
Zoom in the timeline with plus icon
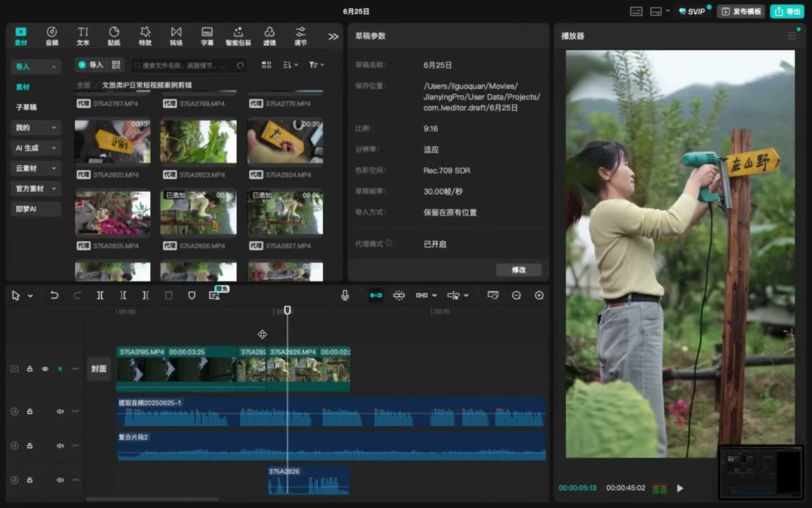pyautogui.click(x=539, y=295)
